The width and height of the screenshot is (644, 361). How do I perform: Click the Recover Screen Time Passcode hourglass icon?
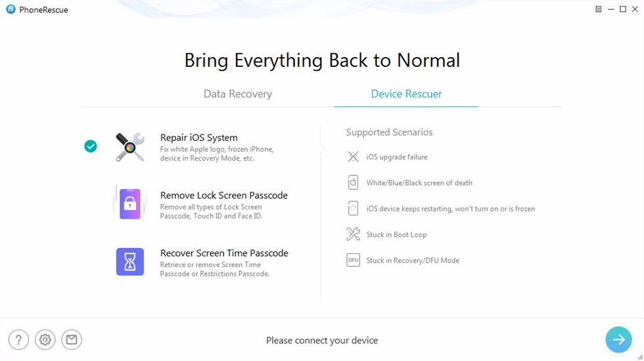129,261
